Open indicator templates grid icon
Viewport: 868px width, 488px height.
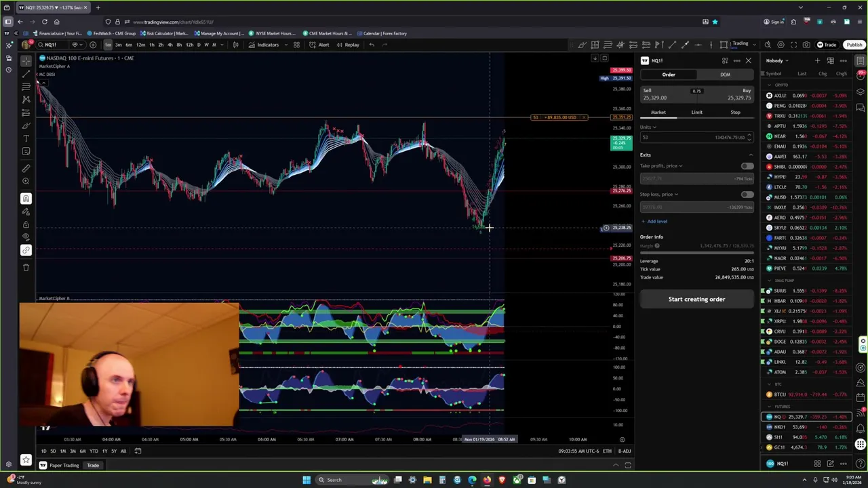[296, 45]
